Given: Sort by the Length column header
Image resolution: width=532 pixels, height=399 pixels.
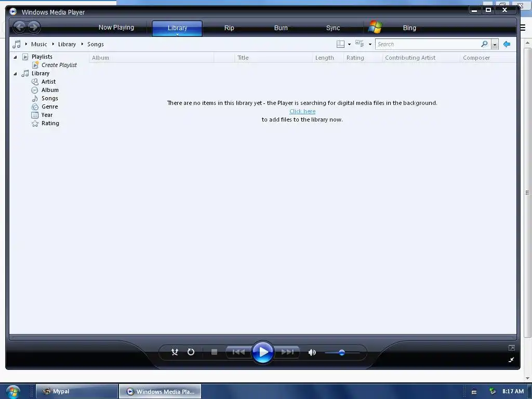Looking at the screenshot, I should pos(328,58).
